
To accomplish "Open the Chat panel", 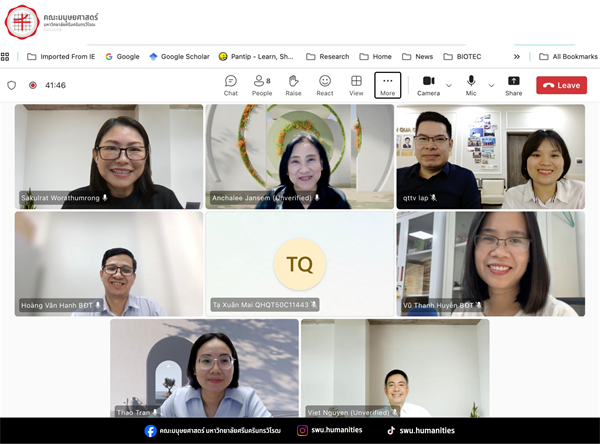I will coord(231,85).
